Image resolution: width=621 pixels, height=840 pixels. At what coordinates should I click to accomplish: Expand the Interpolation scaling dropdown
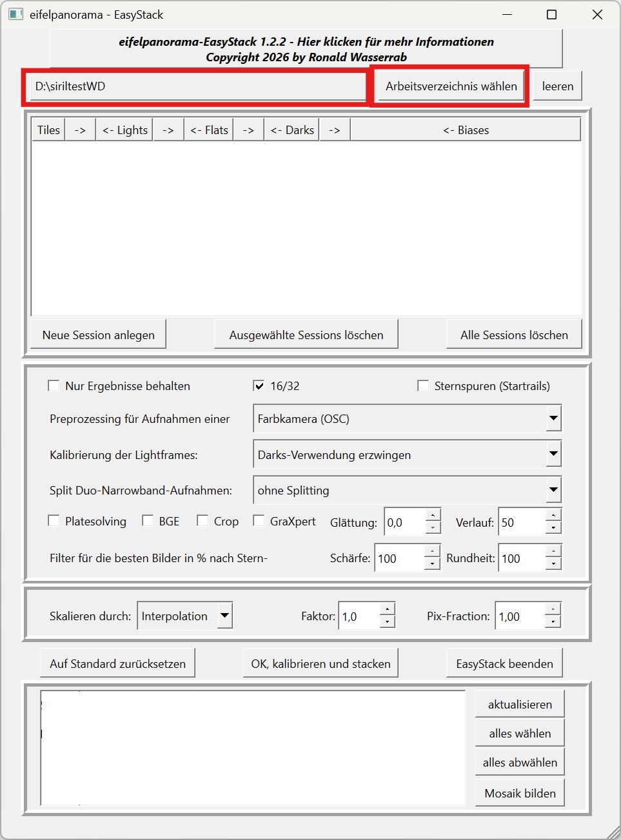click(x=224, y=616)
